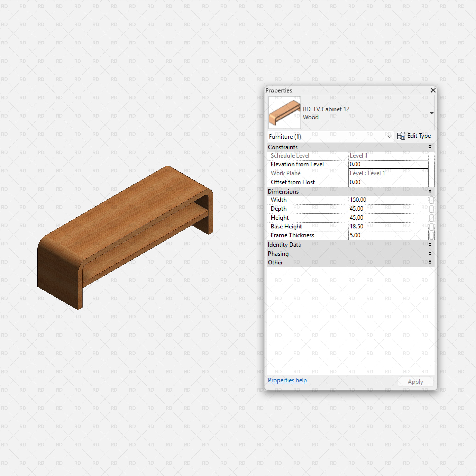Collapse the Dimensions section
The image size is (476, 476).
click(430, 191)
